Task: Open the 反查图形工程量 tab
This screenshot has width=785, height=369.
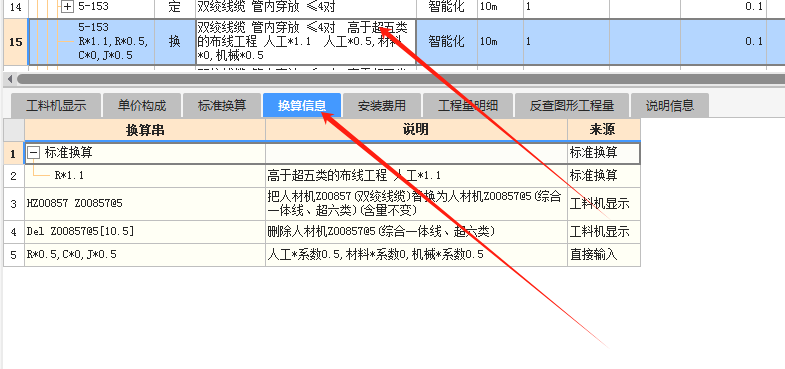Action: tap(572, 106)
